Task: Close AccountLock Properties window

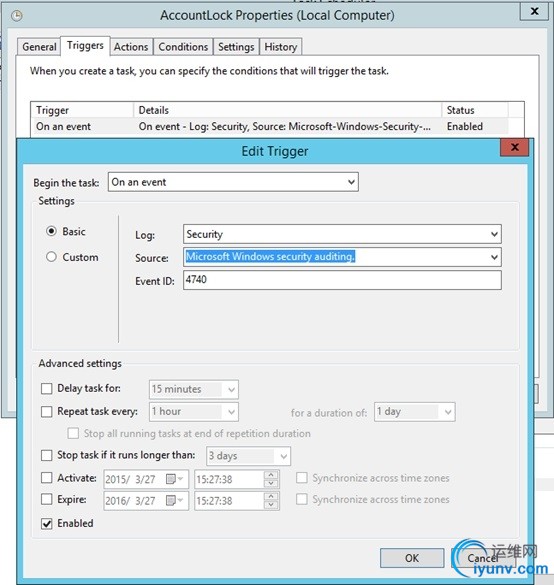Action: click(x=534, y=12)
